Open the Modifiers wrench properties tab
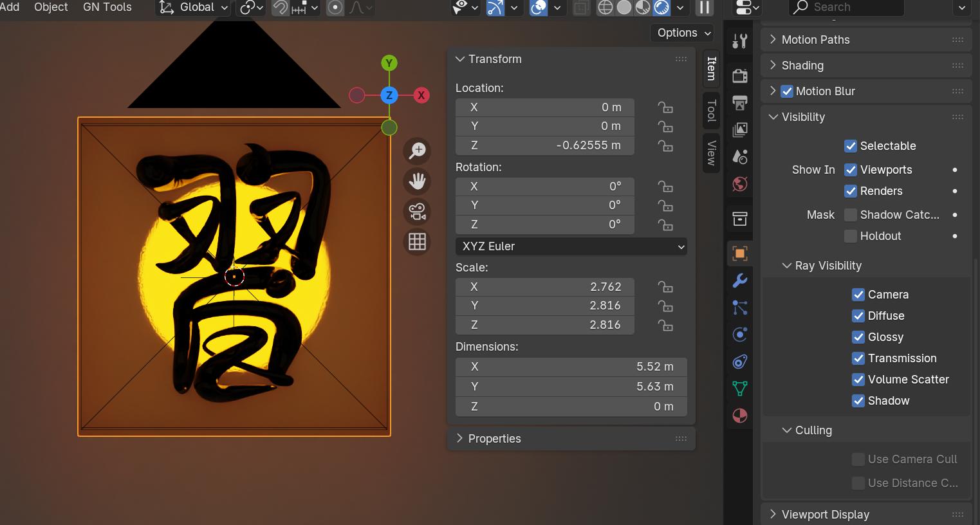Screen dimensions: 980x525 click(x=740, y=281)
